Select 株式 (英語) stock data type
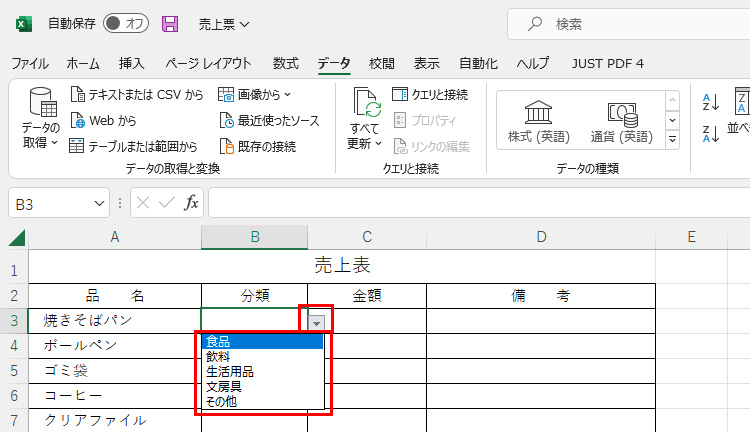Viewport: 750px width, 432px height. (538, 120)
